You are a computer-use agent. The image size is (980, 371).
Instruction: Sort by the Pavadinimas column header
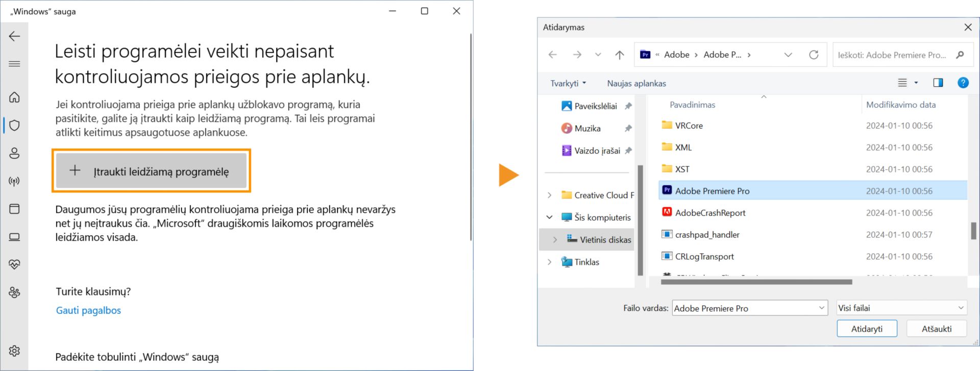click(x=692, y=105)
